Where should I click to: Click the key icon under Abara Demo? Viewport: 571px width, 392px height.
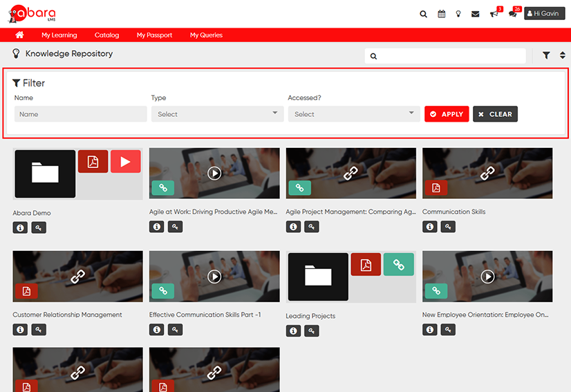[39, 227]
